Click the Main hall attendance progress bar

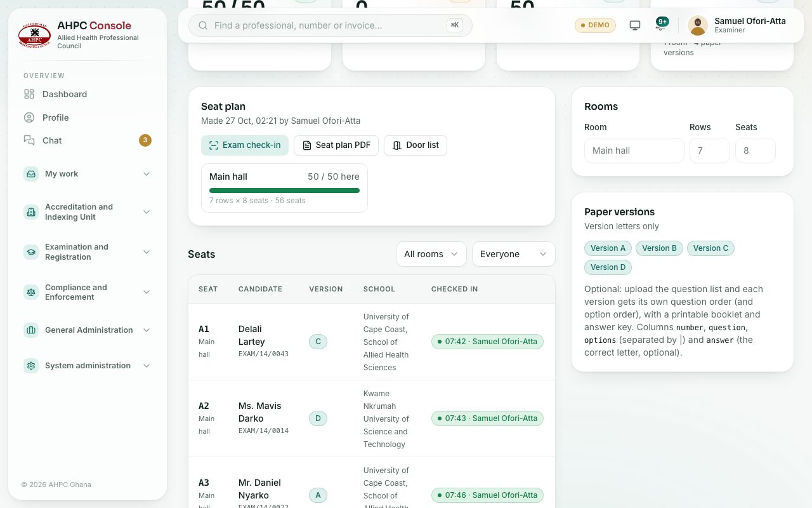point(284,190)
